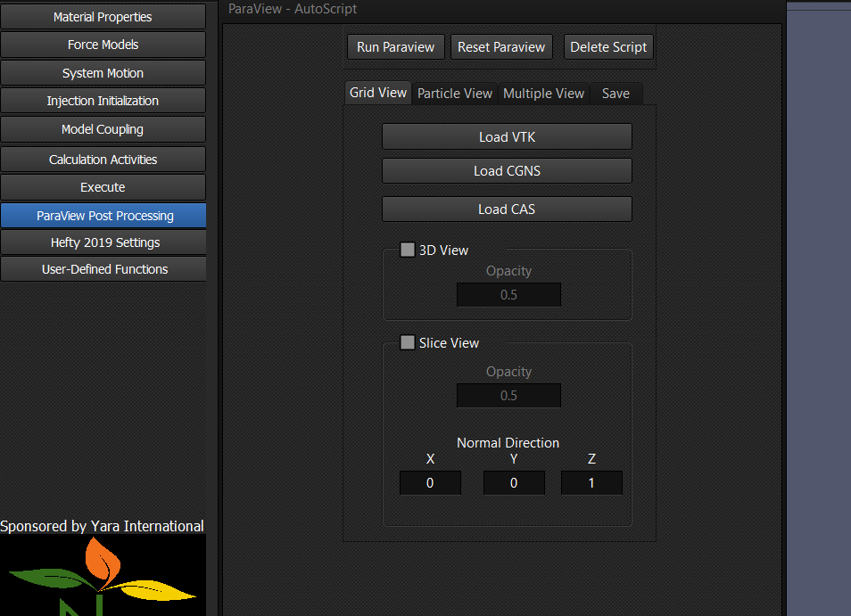
Task: Click the 'Normal Direction' label
Action: coord(508,442)
